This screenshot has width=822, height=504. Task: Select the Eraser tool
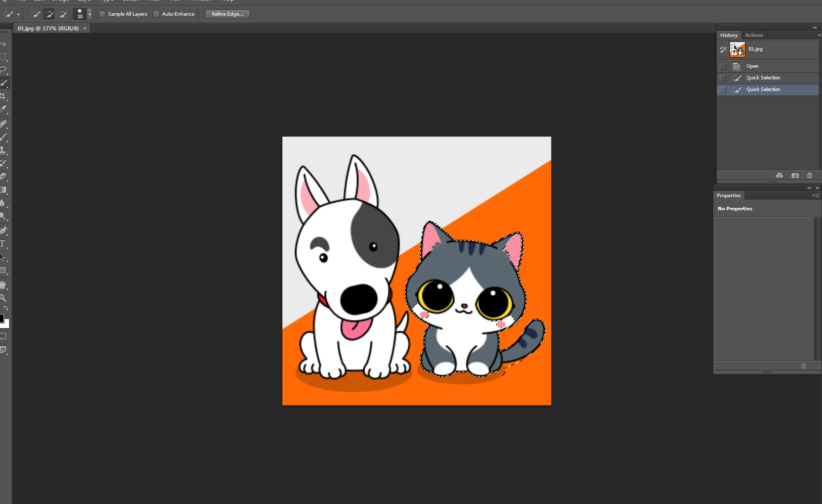click(4, 176)
